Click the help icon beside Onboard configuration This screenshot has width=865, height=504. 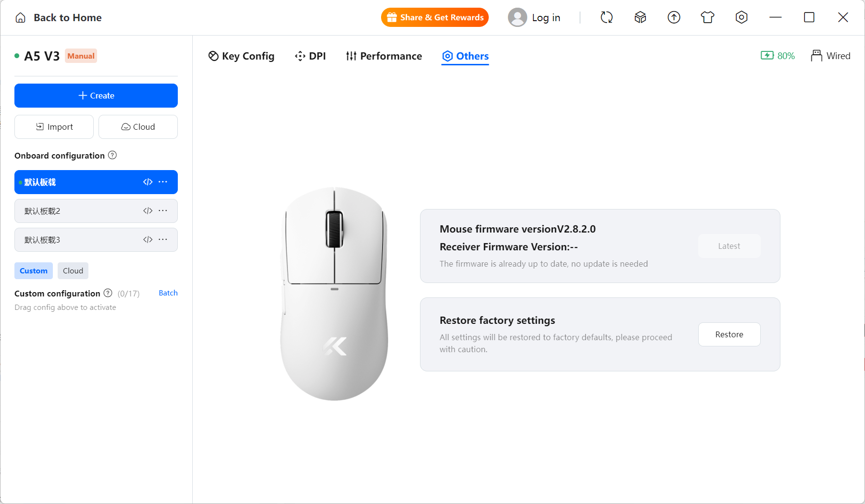[112, 155]
